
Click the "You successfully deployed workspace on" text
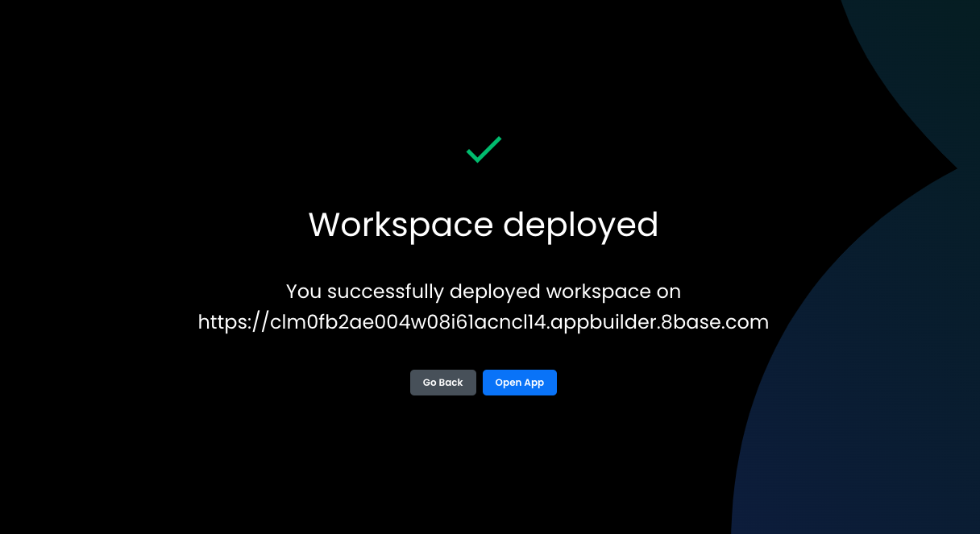(484, 291)
